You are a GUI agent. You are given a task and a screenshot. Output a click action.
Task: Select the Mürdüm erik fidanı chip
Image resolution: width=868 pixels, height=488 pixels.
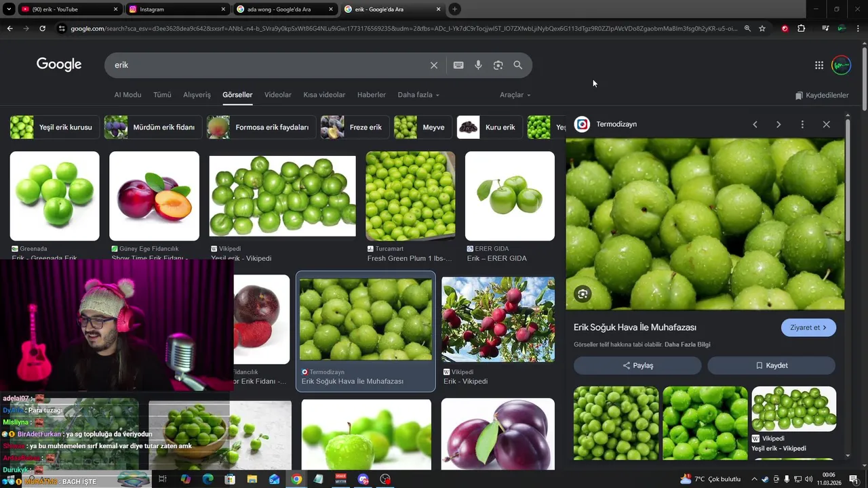153,127
